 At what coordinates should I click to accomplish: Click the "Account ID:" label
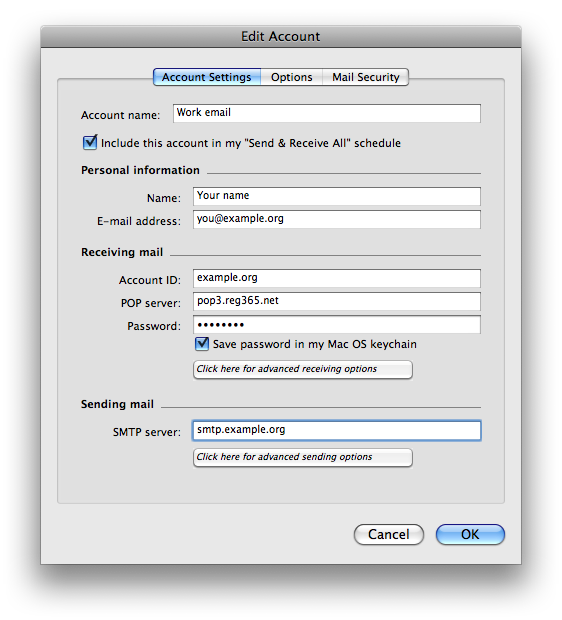tap(150, 280)
